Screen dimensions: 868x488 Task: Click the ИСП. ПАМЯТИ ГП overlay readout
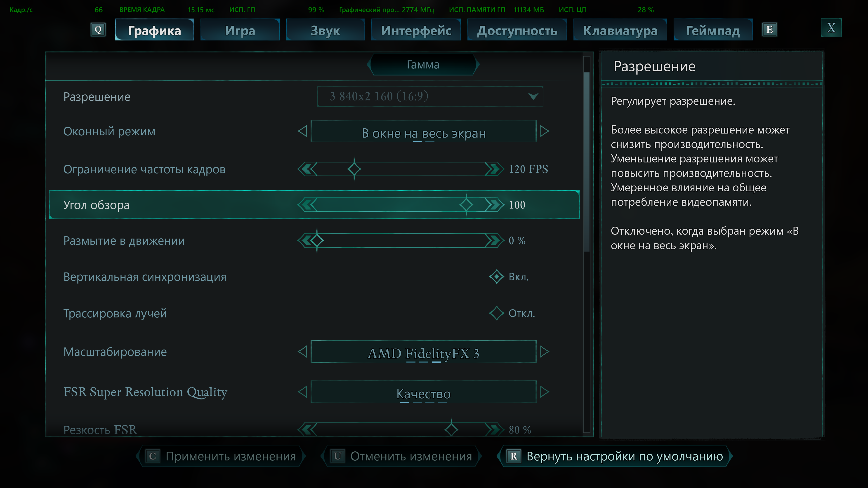[477, 10]
